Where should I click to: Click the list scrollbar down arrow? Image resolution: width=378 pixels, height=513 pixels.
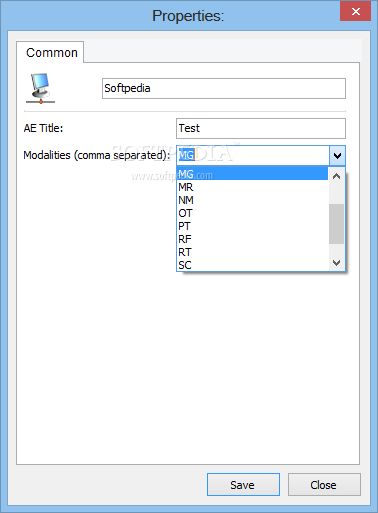coord(336,263)
